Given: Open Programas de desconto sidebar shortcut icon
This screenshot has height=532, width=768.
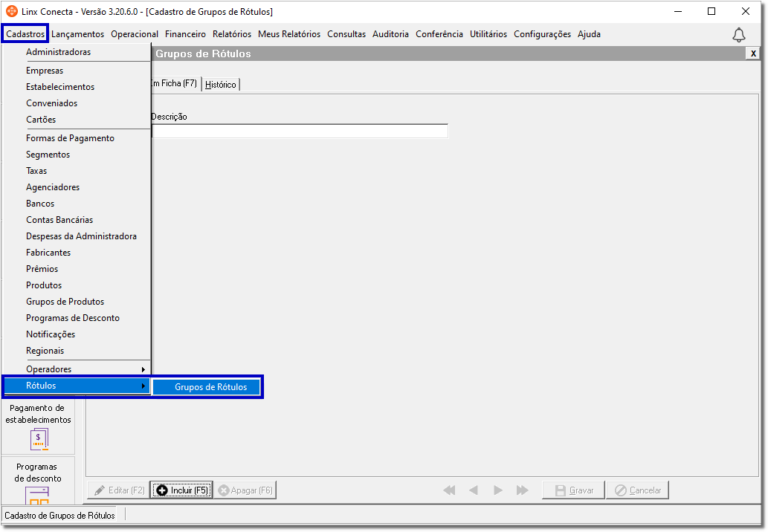Looking at the screenshot, I should click(37, 496).
